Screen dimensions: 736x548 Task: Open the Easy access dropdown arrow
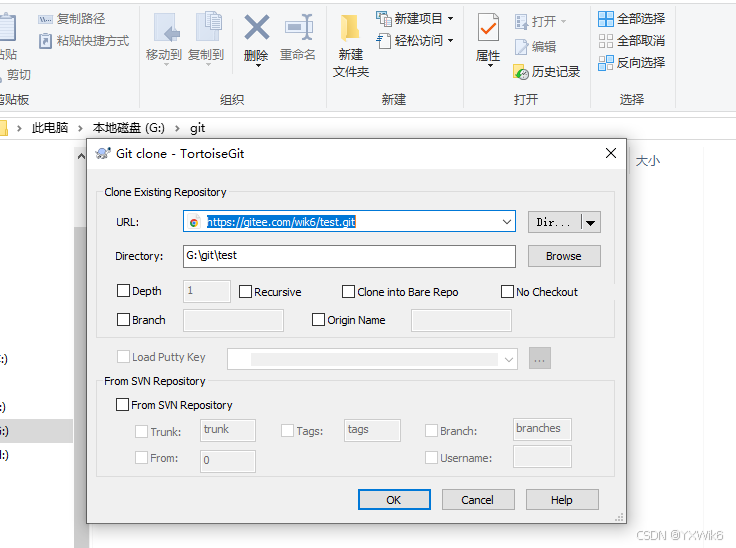(x=451, y=41)
